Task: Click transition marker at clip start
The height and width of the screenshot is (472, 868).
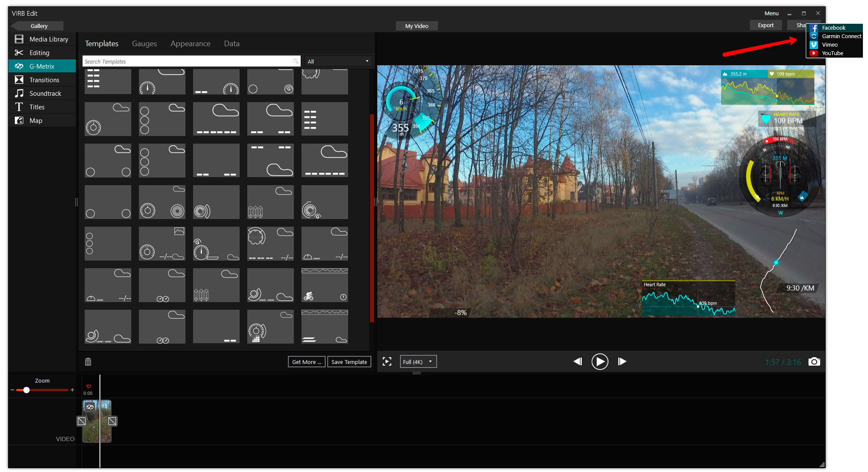Action: pos(82,421)
